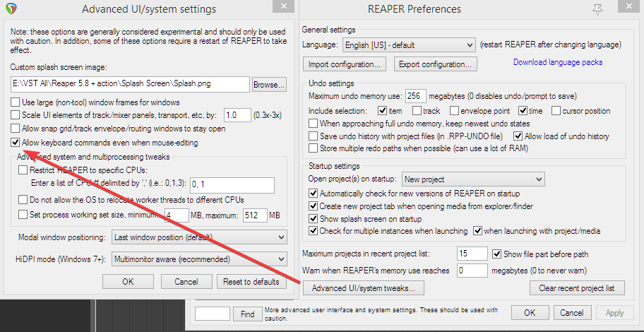Close the Advanced UI/system settings dialog
644x332 pixels.
(283, 6)
